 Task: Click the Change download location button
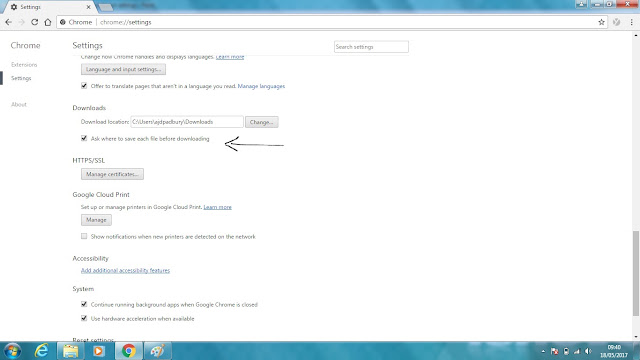click(x=262, y=122)
